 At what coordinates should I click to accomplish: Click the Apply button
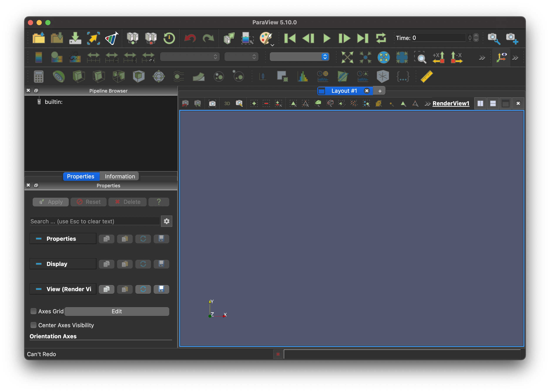[x=51, y=202]
